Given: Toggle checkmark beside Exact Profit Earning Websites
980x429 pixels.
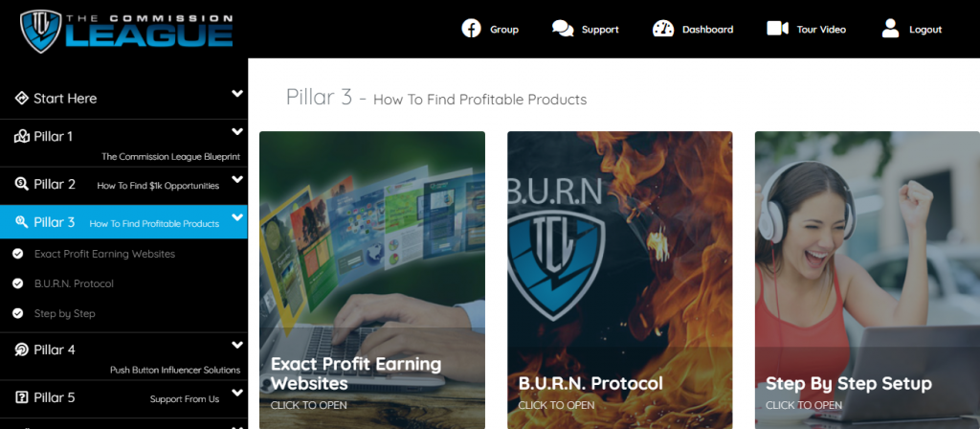Looking at the screenshot, I should click(x=17, y=254).
